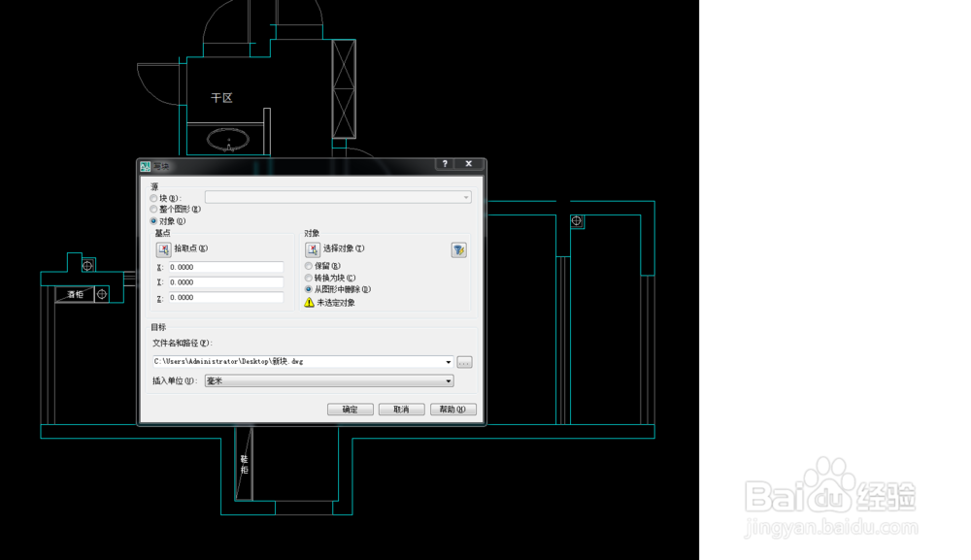Viewport: 971px width, 560px height.
Task: Click the 鞋柜 label in the drawing
Action: (244, 465)
